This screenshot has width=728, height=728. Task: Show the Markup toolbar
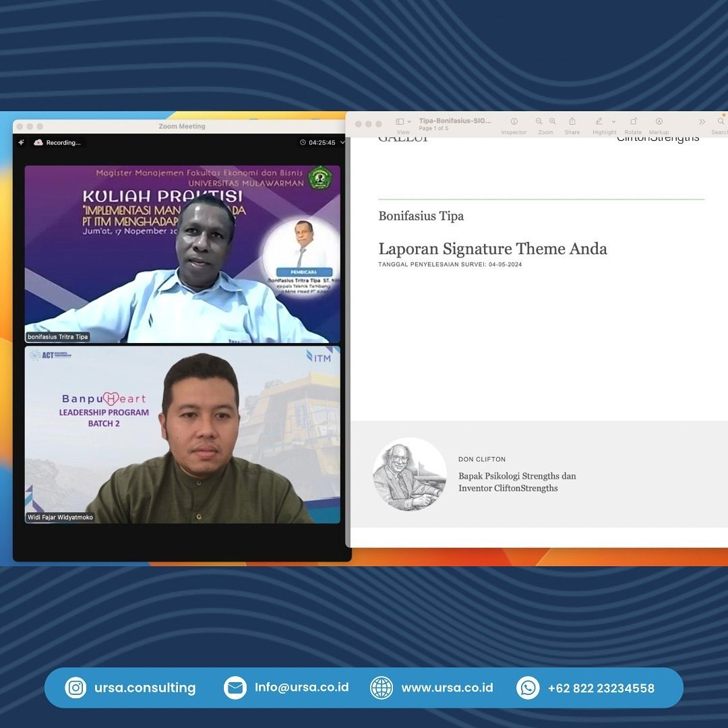pos(659,121)
